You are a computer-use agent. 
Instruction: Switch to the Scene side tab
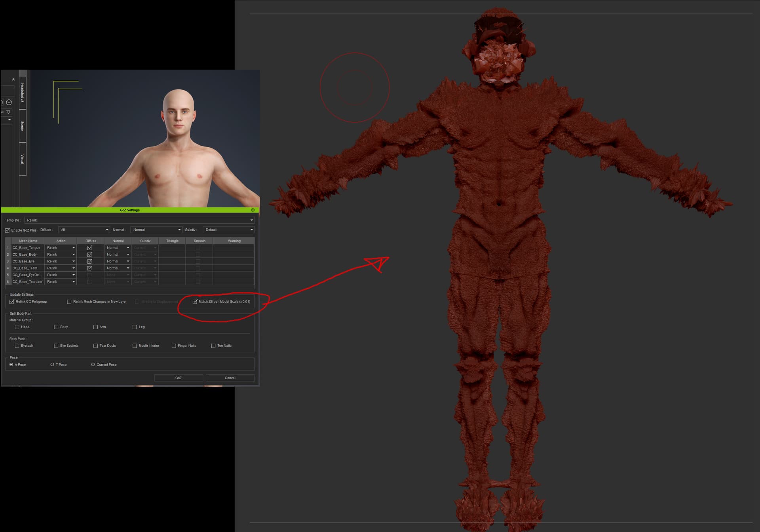point(23,126)
